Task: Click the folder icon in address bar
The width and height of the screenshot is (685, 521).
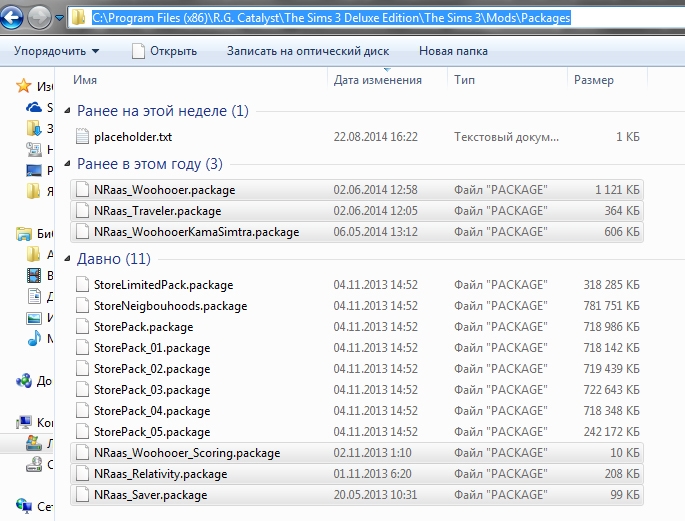Action: [x=79, y=17]
